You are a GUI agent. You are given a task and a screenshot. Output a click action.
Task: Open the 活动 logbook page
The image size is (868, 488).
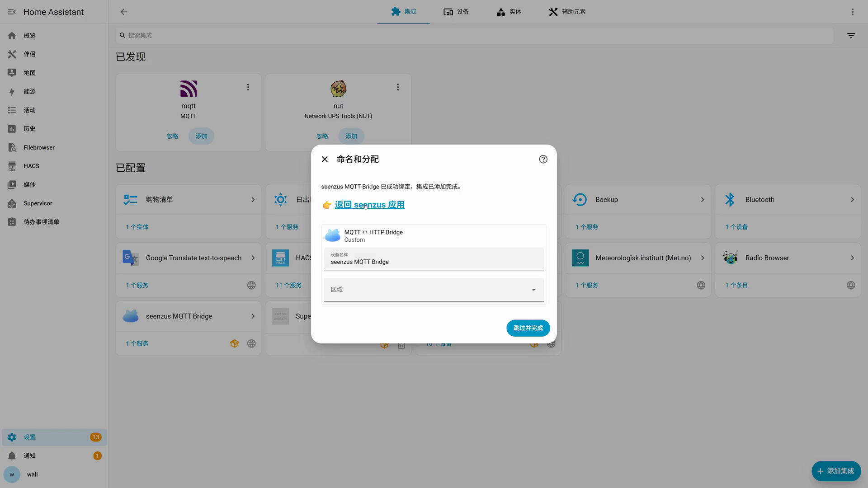click(54, 110)
